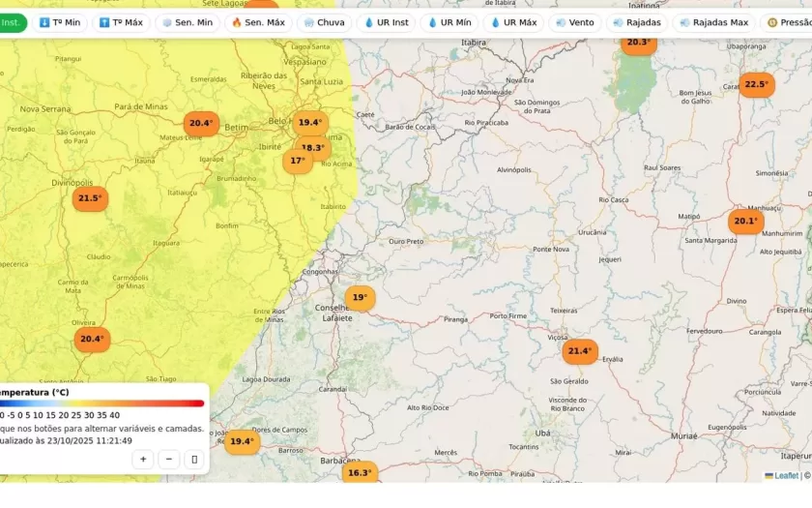Open the 19° marker at Conselheiro Lafaiete
Image resolution: width=812 pixels, height=508 pixels.
tap(359, 298)
